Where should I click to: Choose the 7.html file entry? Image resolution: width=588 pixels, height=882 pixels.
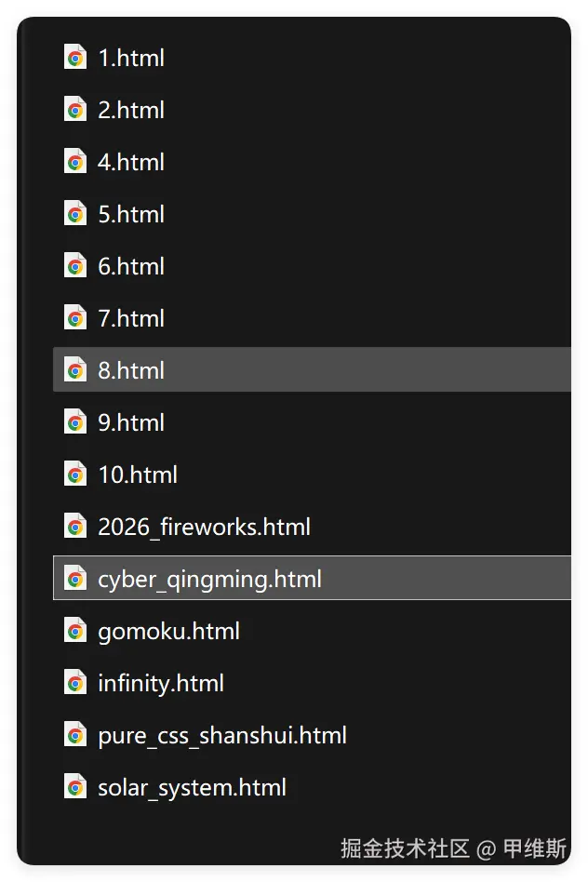131,318
